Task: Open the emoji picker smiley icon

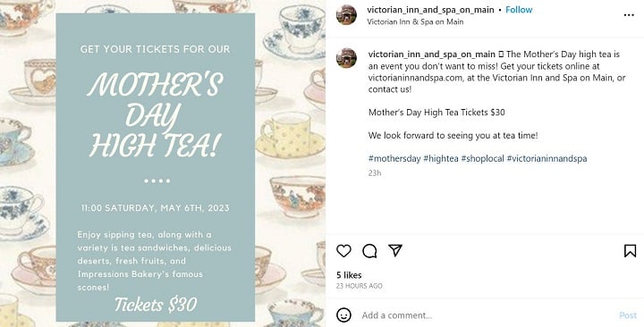Action: (x=343, y=315)
